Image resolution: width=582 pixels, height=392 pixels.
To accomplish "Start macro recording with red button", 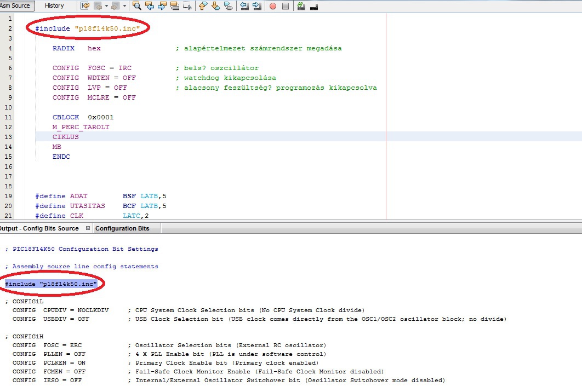I will coord(273,6).
